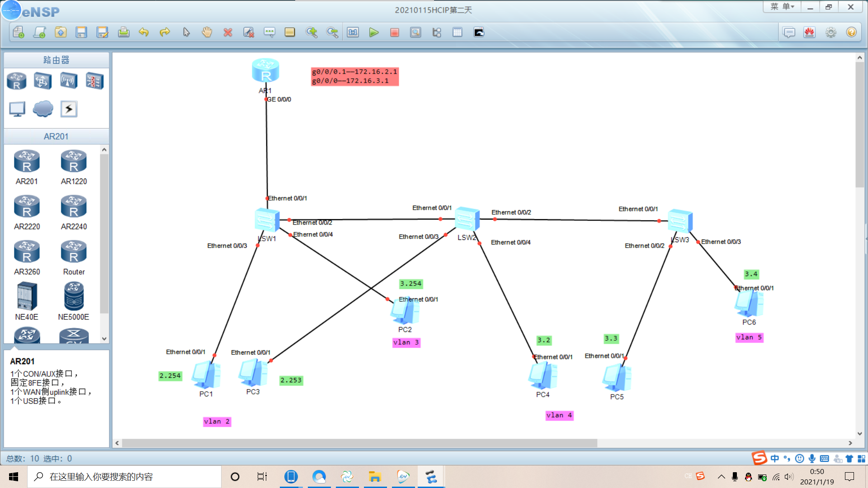Choose the NE40E router model
This screenshot has width=868, height=488.
pos(27,297)
